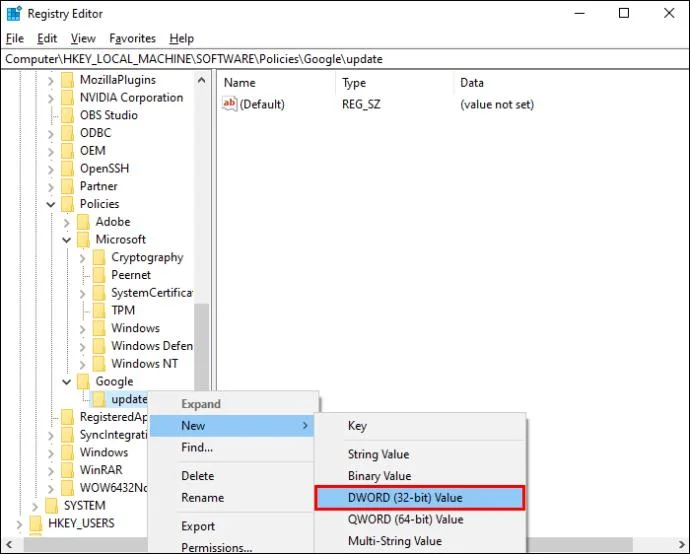Viewport: 690px width, 554px height.
Task: Select the Partner folder icon
Action: 67,186
